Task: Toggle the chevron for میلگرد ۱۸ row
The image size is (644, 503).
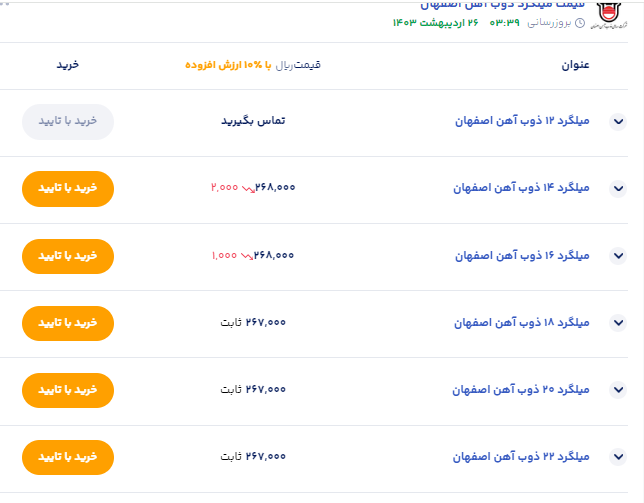Action: click(617, 322)
